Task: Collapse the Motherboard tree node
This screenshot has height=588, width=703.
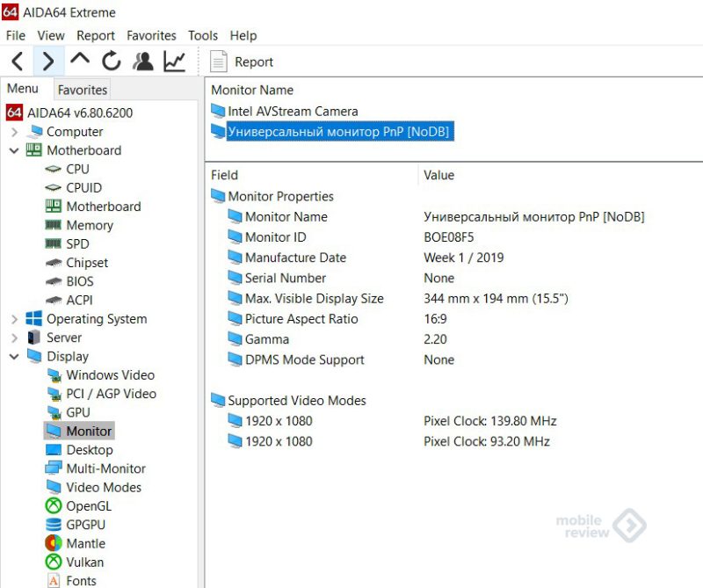Action: tap(15, 150)
